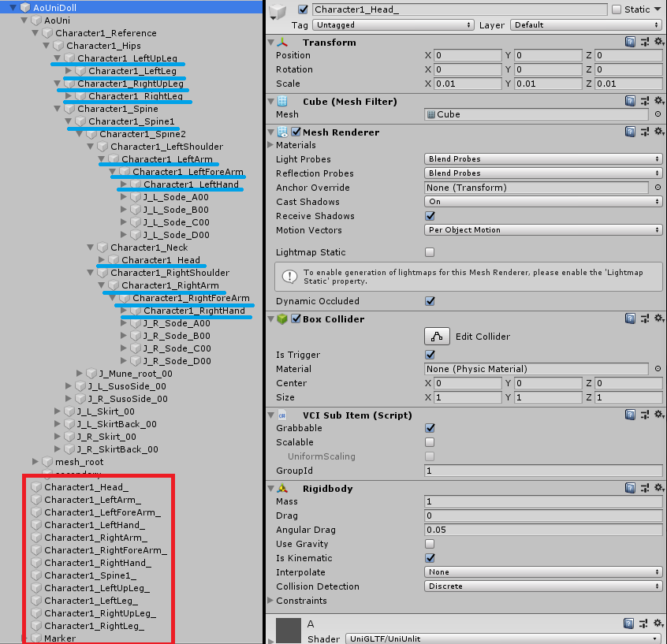Select Character1_LeftForeArm_ object in hierarchy
Viewport: 667px width, 644px height.
[102, 512]
